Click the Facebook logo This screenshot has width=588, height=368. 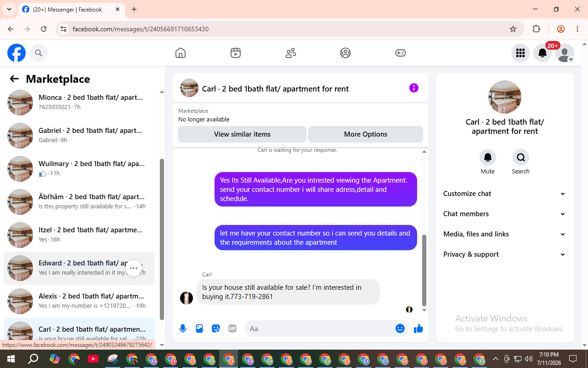[x=17, y=53]
